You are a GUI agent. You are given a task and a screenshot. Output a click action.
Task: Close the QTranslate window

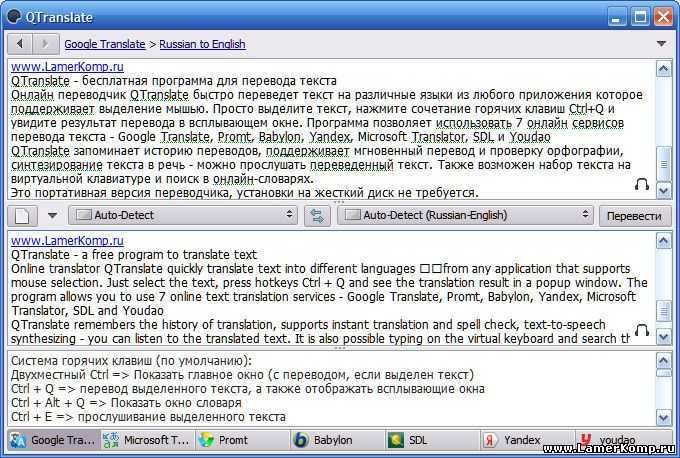click(664, 17)
